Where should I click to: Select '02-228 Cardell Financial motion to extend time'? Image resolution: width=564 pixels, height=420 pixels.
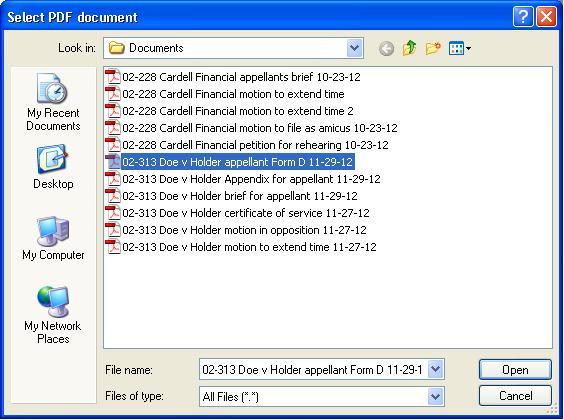click(x=233, y=94)
